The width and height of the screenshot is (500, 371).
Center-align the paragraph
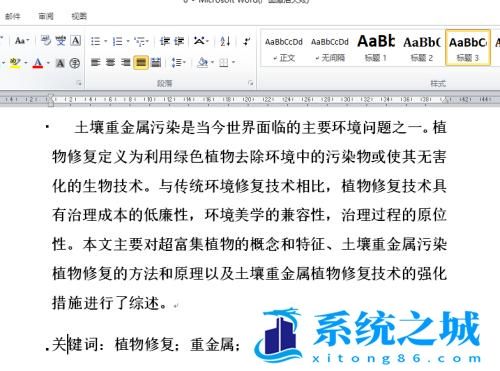tap(111, 62)
